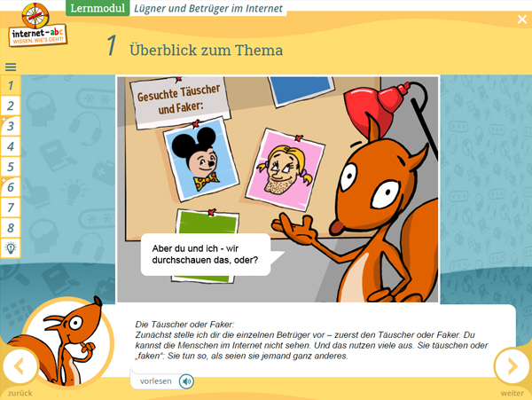Click the vorlesen text label
Image resolution: width=532 pixels, height=400 pixels.
pos(156,381)
